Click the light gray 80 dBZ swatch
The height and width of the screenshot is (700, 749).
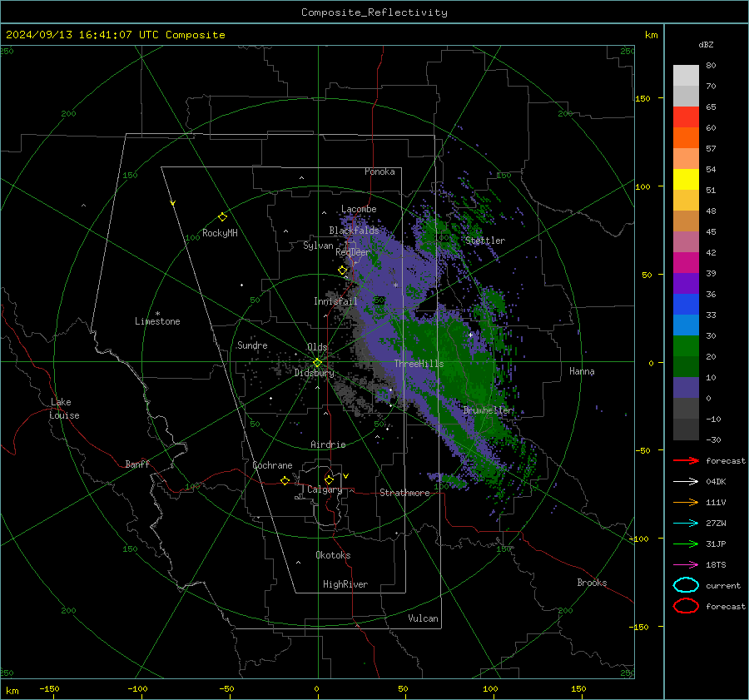[x=686, y=75]
